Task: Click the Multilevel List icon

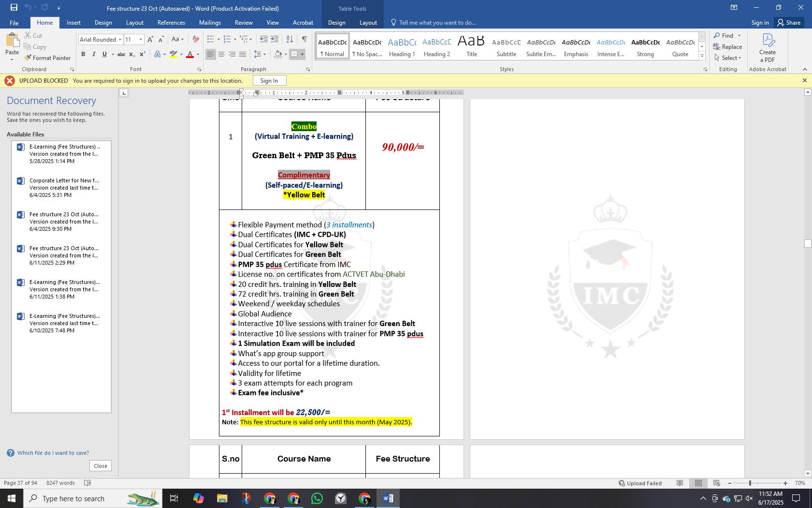Action: click(x=244, y=39)
